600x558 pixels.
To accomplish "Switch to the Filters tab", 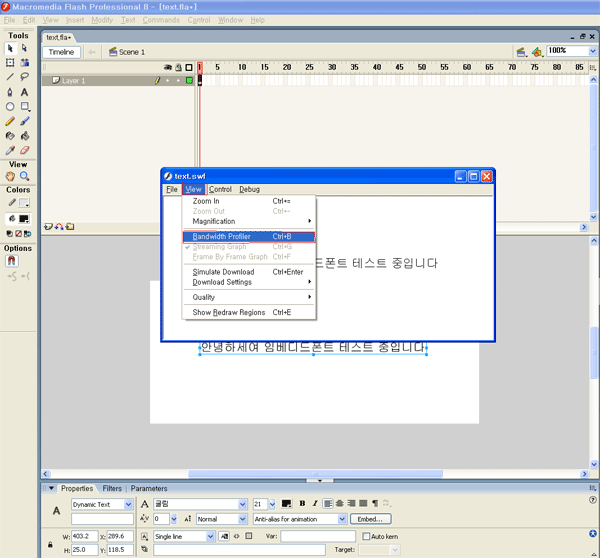I will (x=112, y=488).
